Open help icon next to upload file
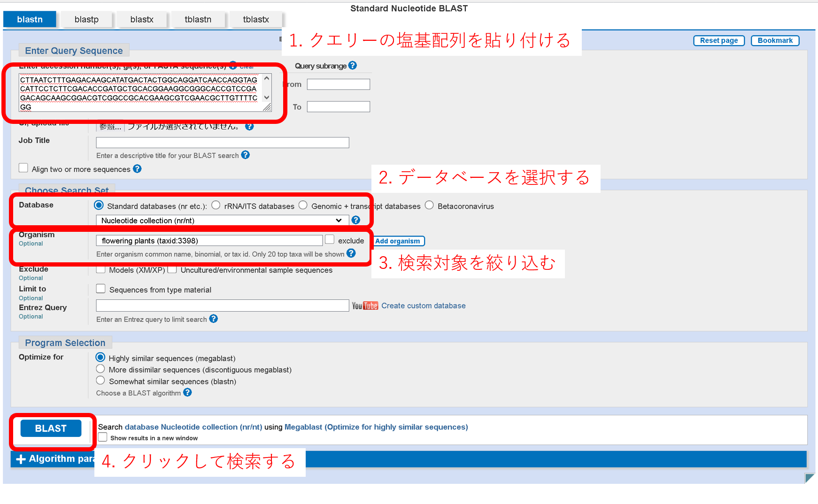818x504 pixels. (249, 126)
